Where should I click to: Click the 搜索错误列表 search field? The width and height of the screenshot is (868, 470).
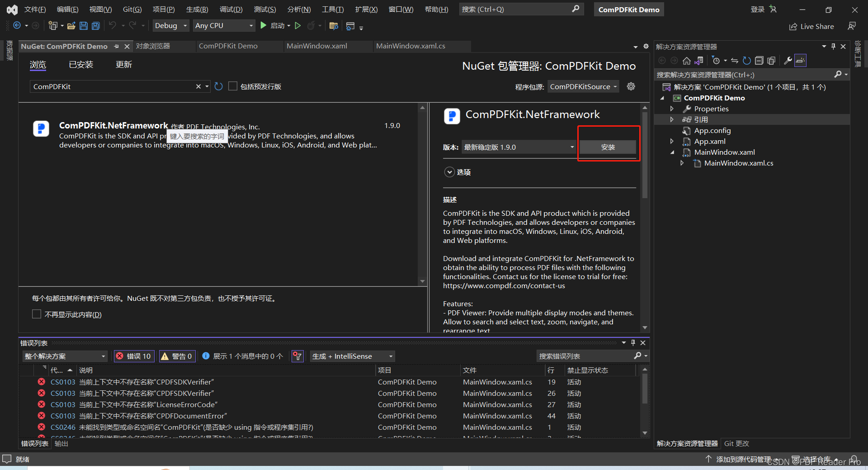[585, 356]
